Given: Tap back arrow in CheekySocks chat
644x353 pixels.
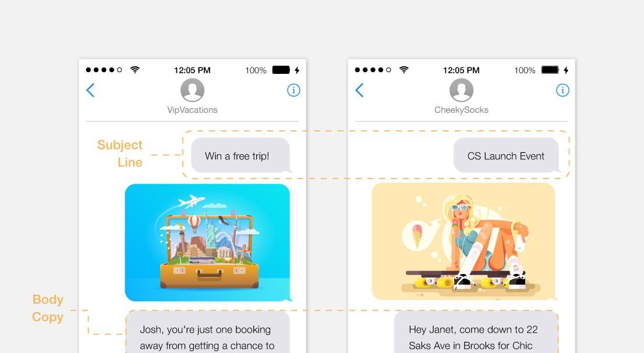Looking at the screenshot, I should pyautogui.click(x=359, y=90).
